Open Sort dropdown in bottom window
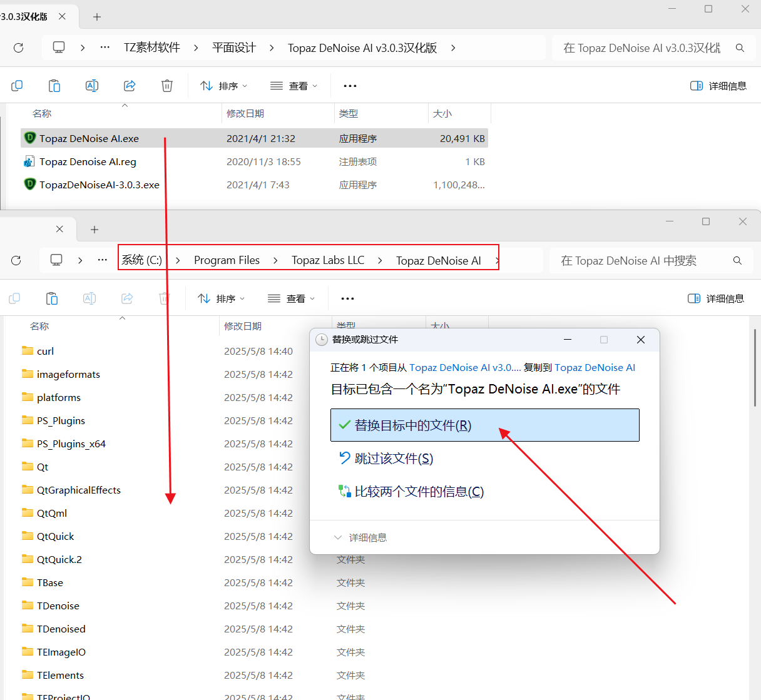The image size is (761, 700). 222,298
